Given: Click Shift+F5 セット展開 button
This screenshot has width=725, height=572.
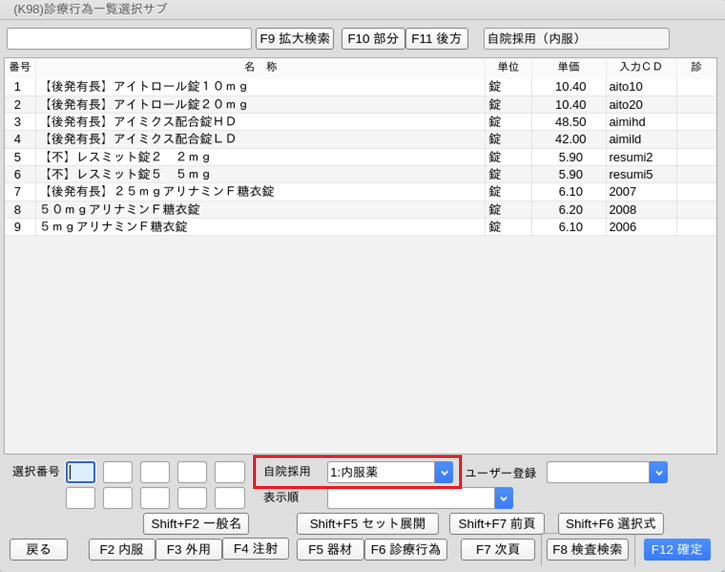Looking at the screenshot, I should point(367,524).
